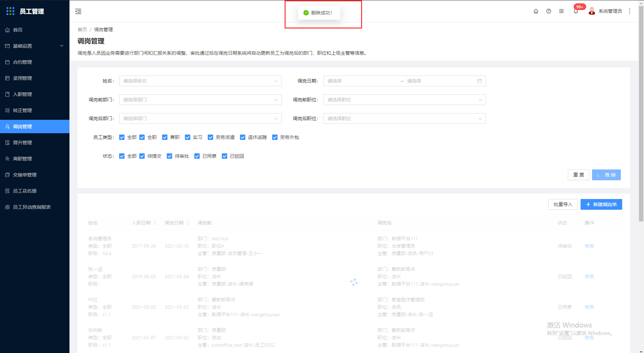Toggle the 劳务外包 checkbox
The height and width of the screenshot is (353, 644).
click(275, 137)
